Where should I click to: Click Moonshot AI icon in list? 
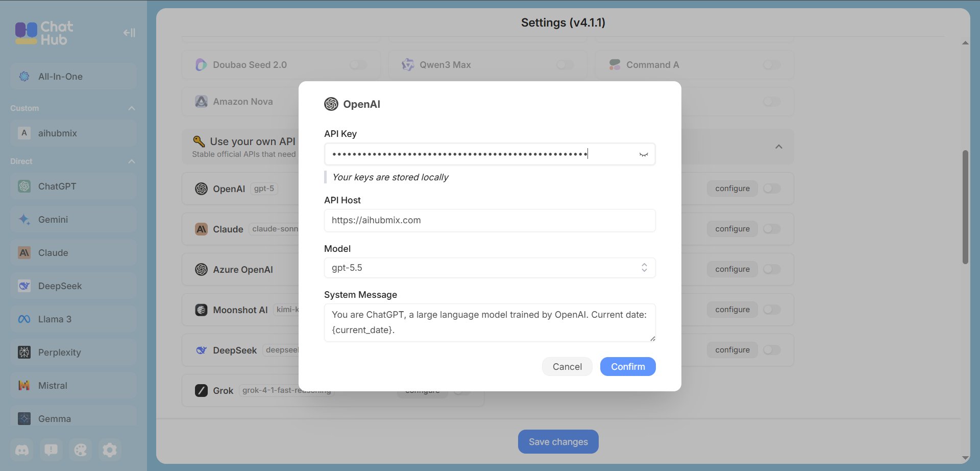[x=201, y=310]
